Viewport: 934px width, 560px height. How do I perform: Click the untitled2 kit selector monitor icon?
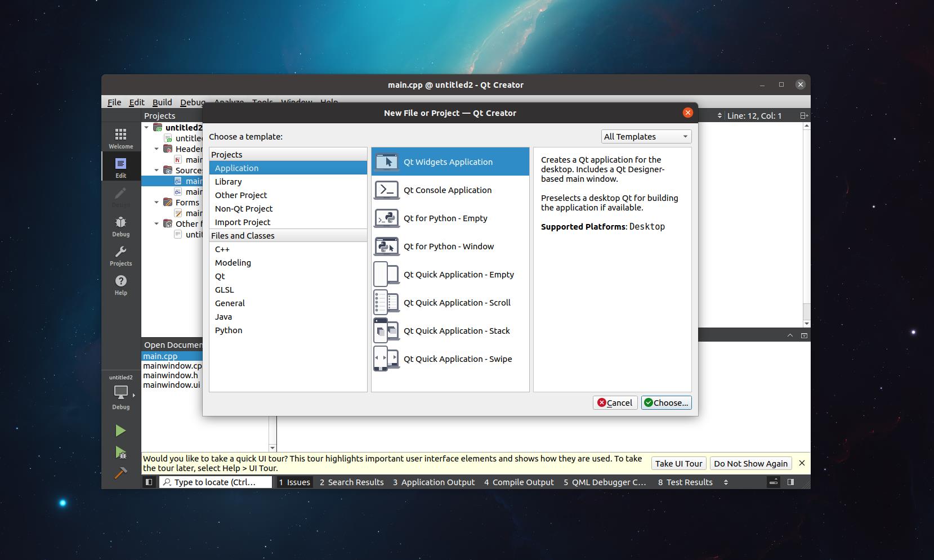[120, 392]
